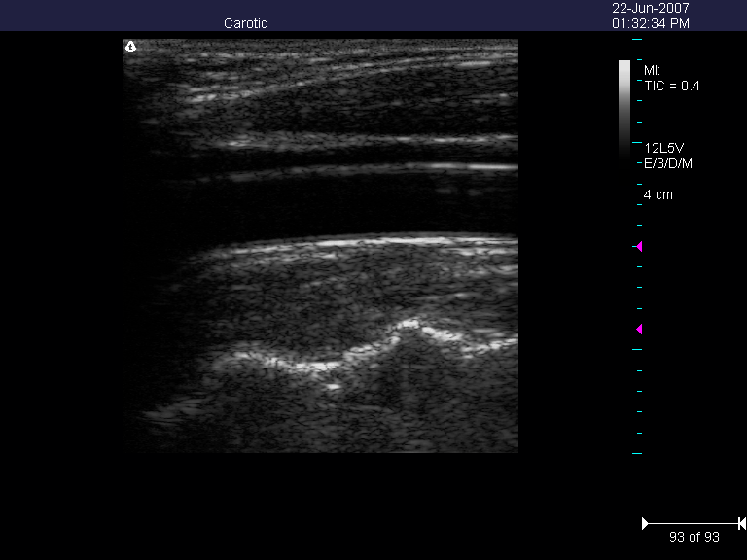Image resolution: width=747 pixels, height=560 pixels.
Task: Click the 01:32:34 PM time display
Action: 651,23
